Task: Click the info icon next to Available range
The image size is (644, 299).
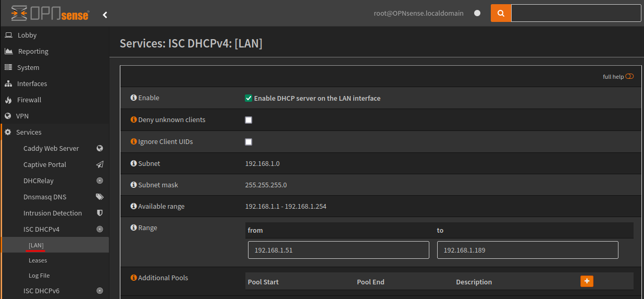Action: coord(133,206)
